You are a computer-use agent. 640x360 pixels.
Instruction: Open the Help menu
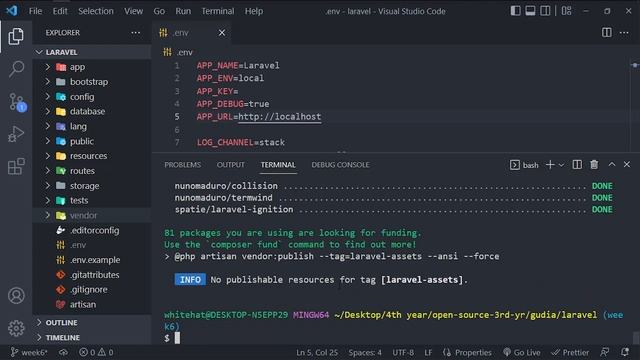tap(254, 11)
